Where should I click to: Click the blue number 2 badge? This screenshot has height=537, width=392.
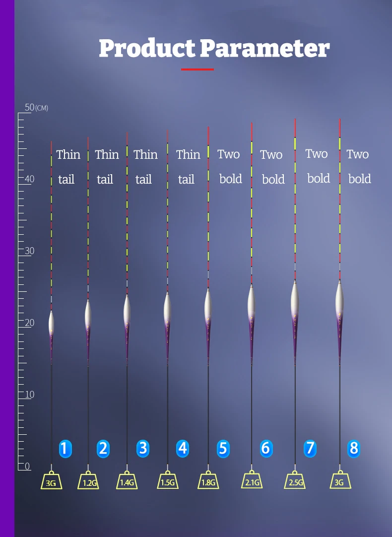103,449
